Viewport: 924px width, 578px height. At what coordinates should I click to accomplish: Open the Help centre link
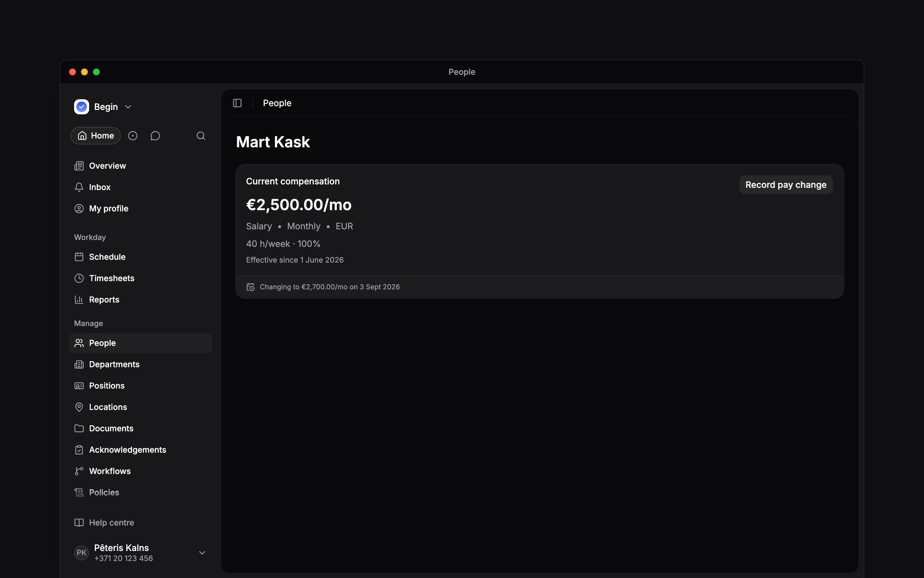[141, 523]
